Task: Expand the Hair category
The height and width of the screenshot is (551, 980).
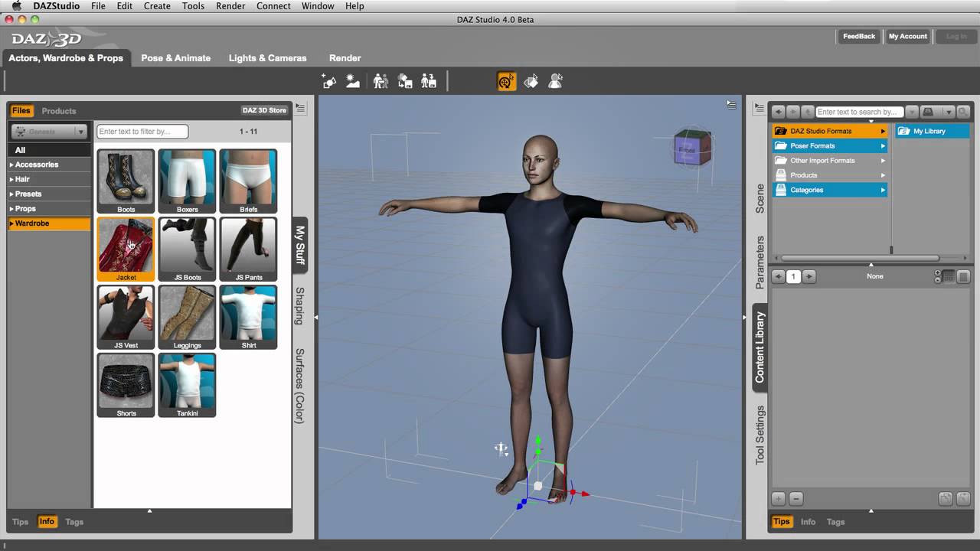Action: (x=49, y=179)
